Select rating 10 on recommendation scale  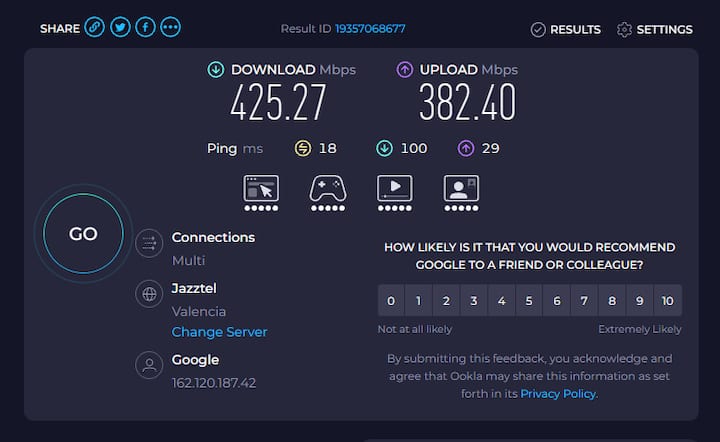[668, 301]
